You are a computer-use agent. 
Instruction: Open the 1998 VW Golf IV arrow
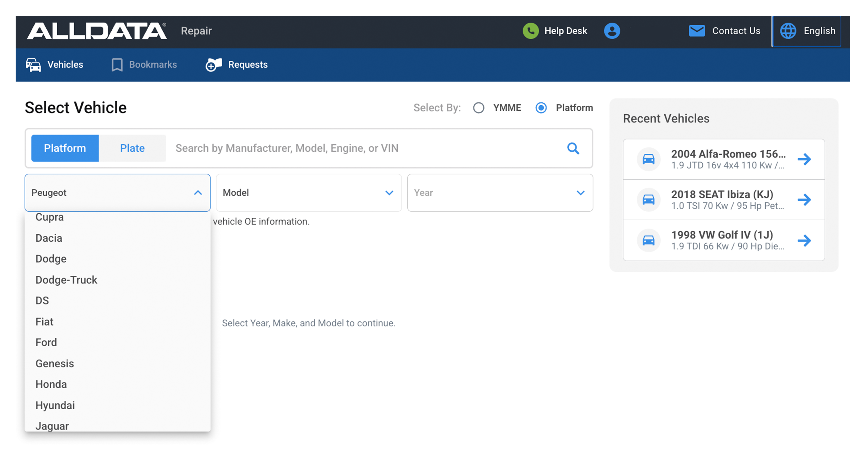coord(804,241)
